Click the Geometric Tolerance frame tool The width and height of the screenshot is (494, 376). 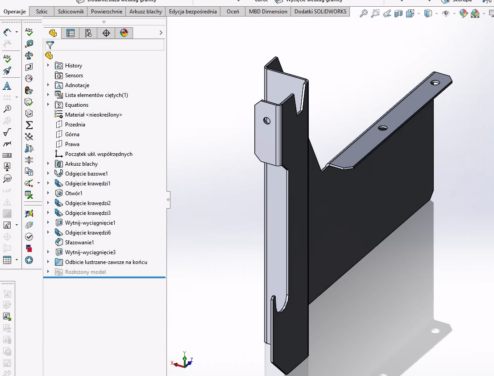click(7, 155)
